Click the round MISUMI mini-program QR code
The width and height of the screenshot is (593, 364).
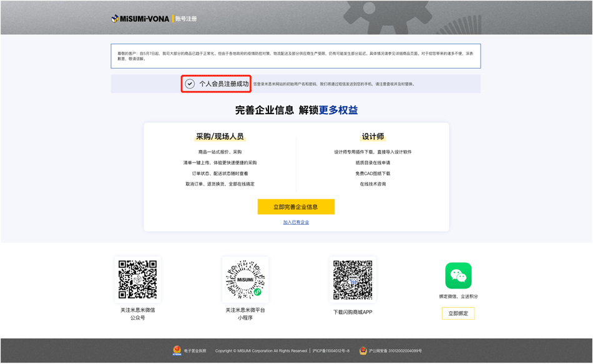245,279
